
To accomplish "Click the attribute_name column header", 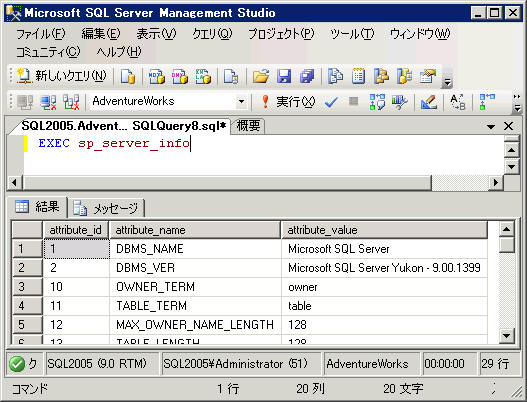I will (195, 230).
